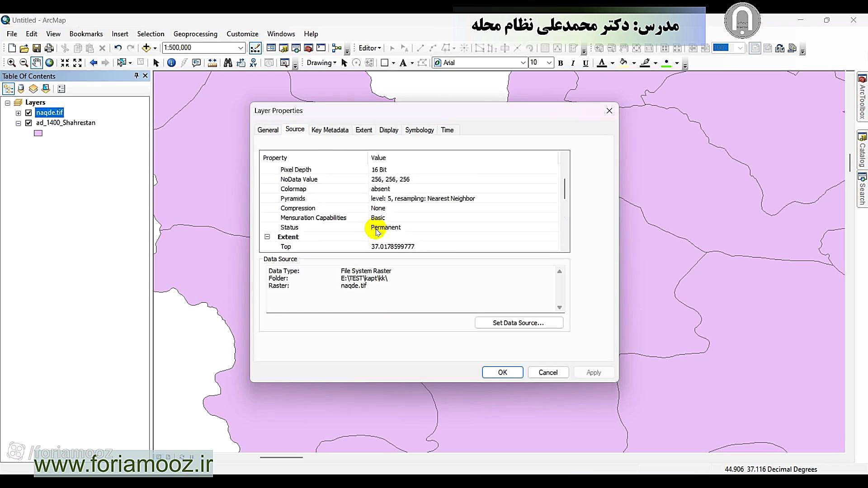The height and width of the screenshot is (488, 868).
Task: Open the font size 10 dropdown
Action: click(549, 63)
